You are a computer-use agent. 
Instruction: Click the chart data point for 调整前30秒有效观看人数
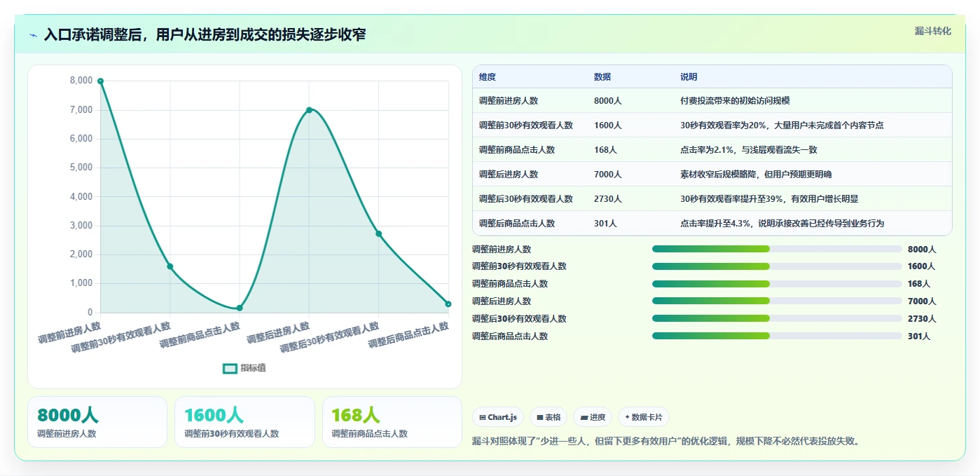click(170, 266)
